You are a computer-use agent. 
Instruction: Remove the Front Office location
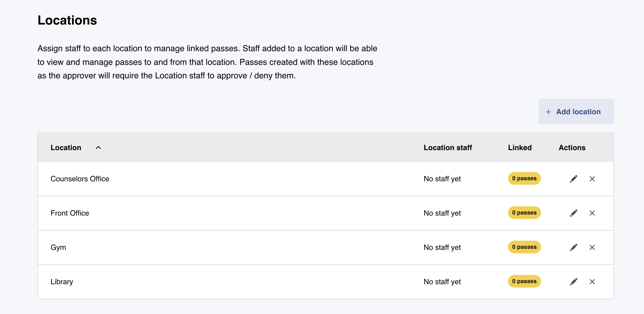coord(592,213)
